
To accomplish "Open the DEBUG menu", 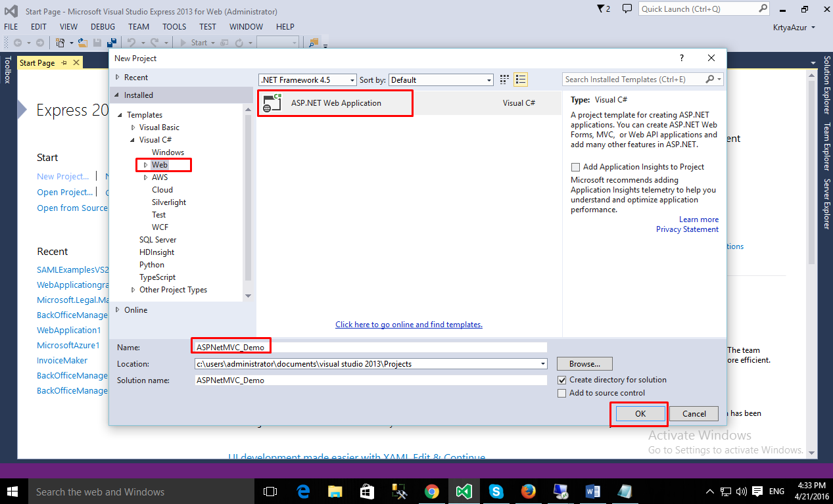I will click(x=103, y=27).
